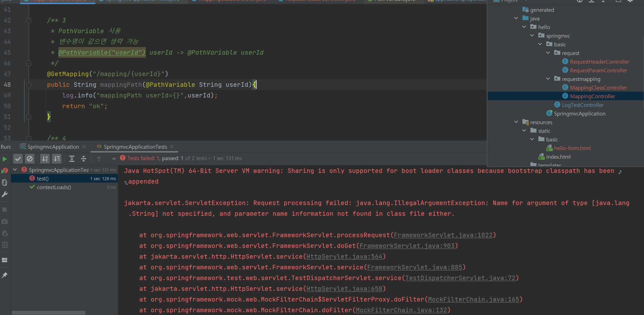Viewport: 644px width, 315px height.
Task: Close the SpringmvcApplication run tab
Action: point(84,147)
